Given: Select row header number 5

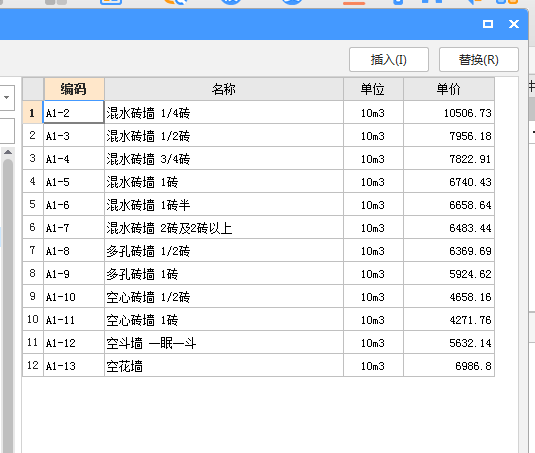Looking at the screenshot, I should click(33, 204).
